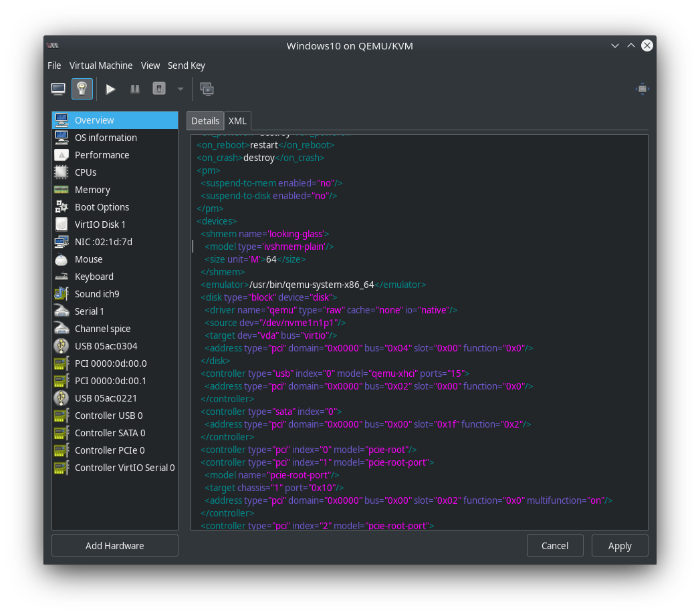Select OS information in the hardware list

[115, 138]
